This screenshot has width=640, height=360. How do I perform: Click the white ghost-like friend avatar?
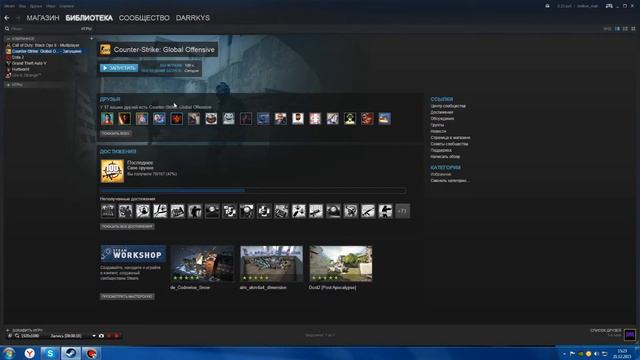point(229,119)
